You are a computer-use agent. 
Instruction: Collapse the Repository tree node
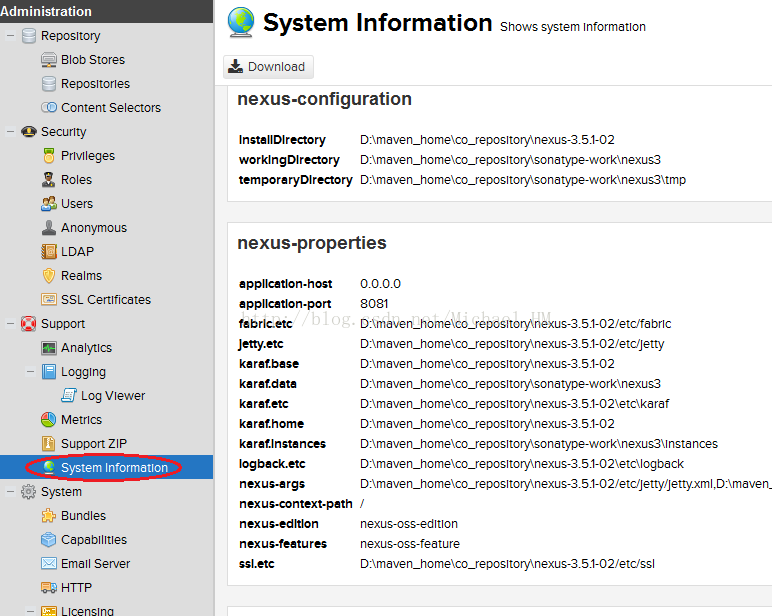(10, 36)
